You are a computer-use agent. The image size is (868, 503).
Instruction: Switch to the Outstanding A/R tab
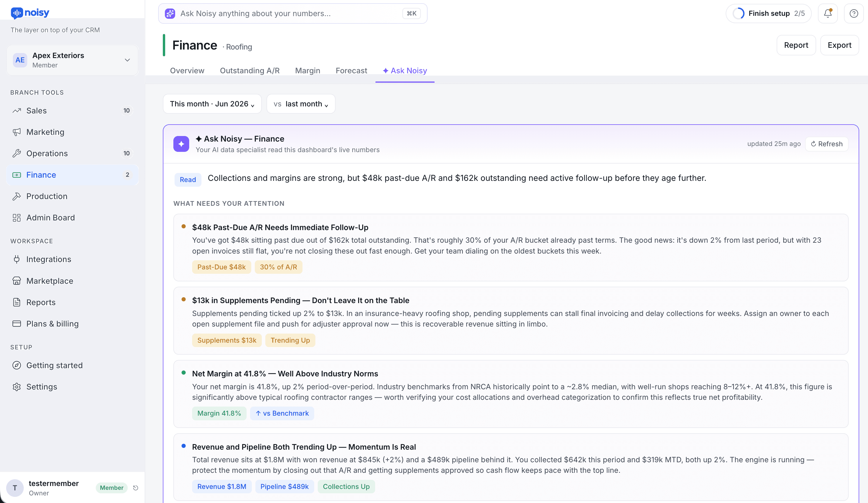250,71
